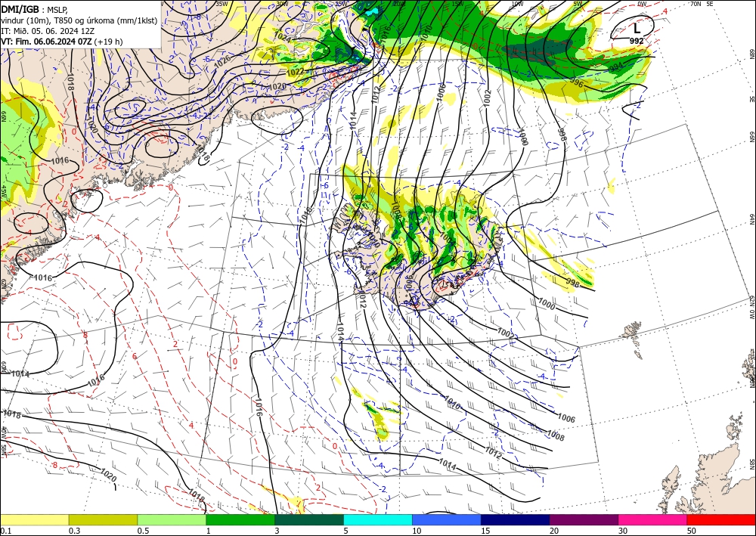The width and height of the screenshot is (756, 536).
Task: Click the '1024' isobar label
Action: tap(282, 36)
